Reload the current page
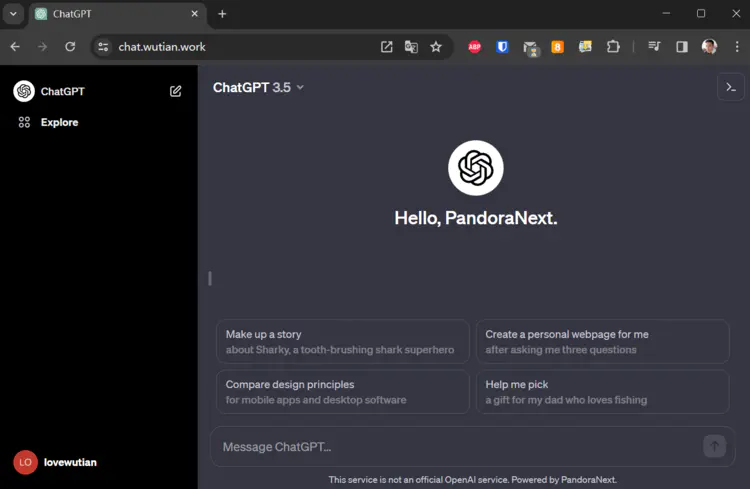The image size is (750, 489). click(x=70, y=47)
